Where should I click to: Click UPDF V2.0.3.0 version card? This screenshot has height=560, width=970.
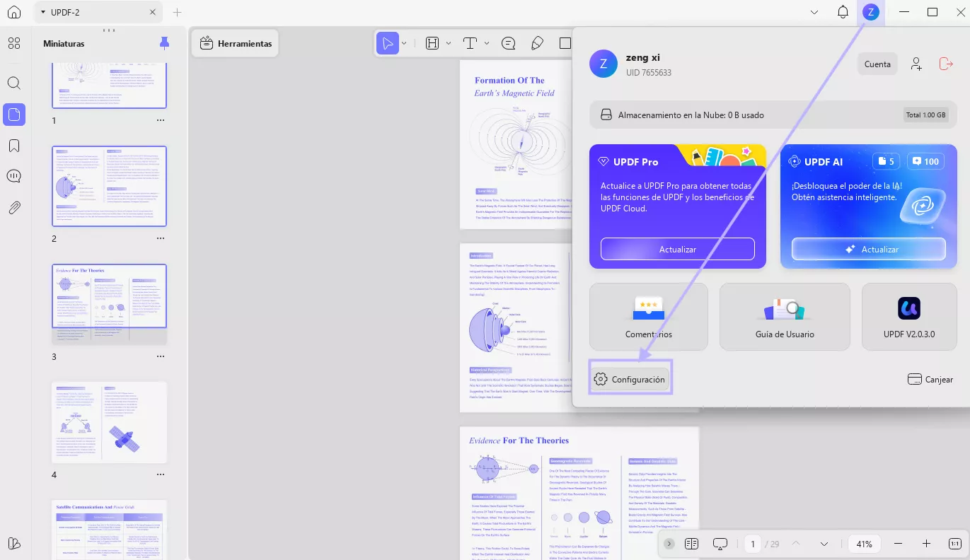tap(909, 317)
